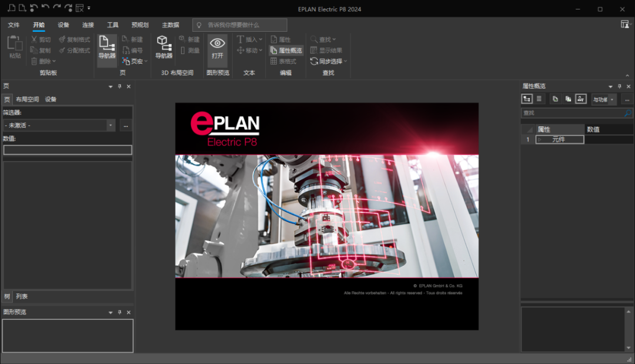Select 树 (Tree) view tab
The width and height of the screenshot is (635, 364).
(x=7, y=296)
